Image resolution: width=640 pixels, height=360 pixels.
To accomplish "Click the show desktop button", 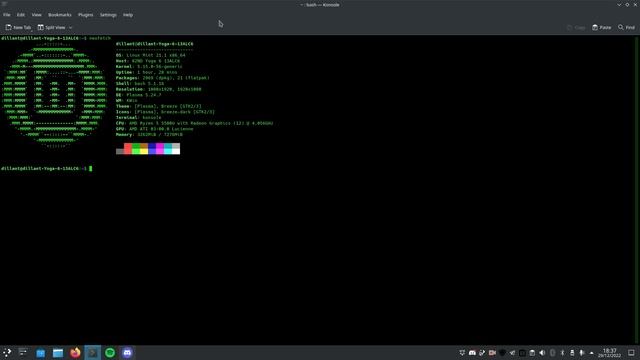I will (631, 353).
